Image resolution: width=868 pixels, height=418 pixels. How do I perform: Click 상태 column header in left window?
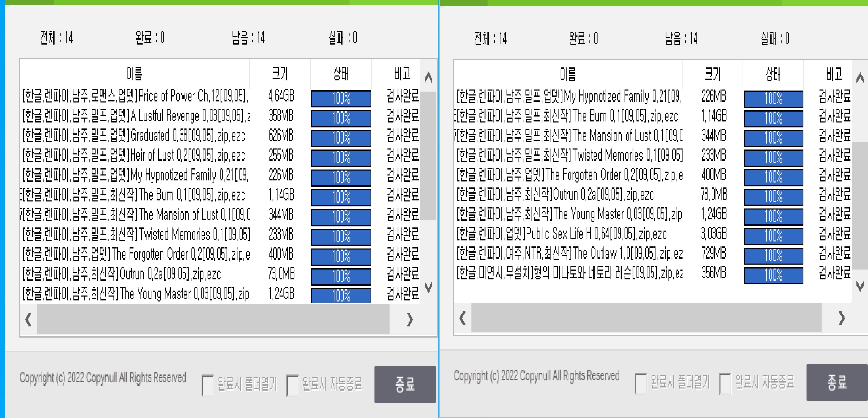tap(341, 74)
